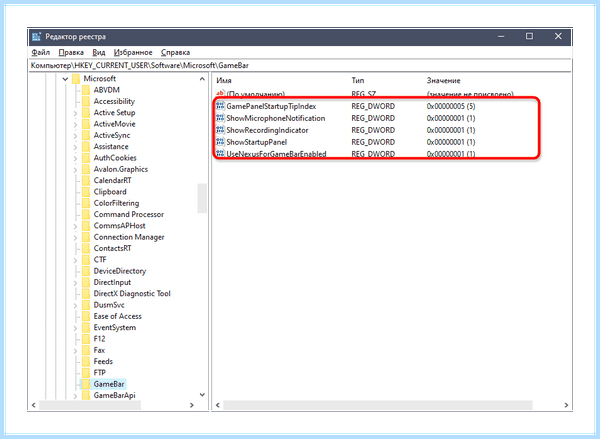Expand the CommsAPHost key
Image resolution: width=600 pixels, height=439 pixels.
coord(75,226)
